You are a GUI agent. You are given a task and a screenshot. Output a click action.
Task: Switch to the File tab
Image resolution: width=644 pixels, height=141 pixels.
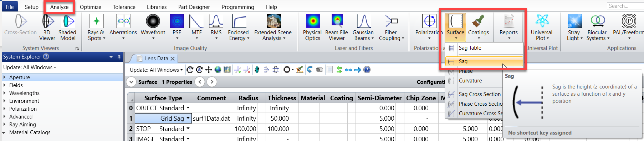[10, 7]
